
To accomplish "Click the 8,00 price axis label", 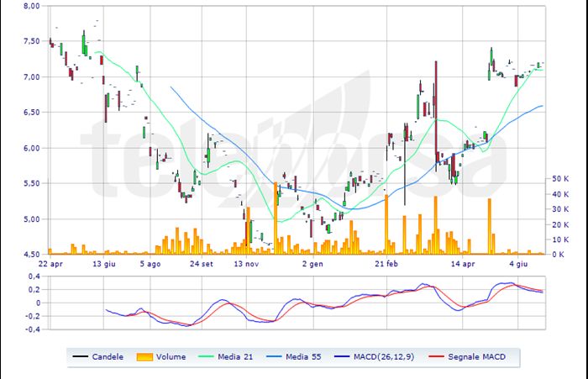I will [32, 6].
